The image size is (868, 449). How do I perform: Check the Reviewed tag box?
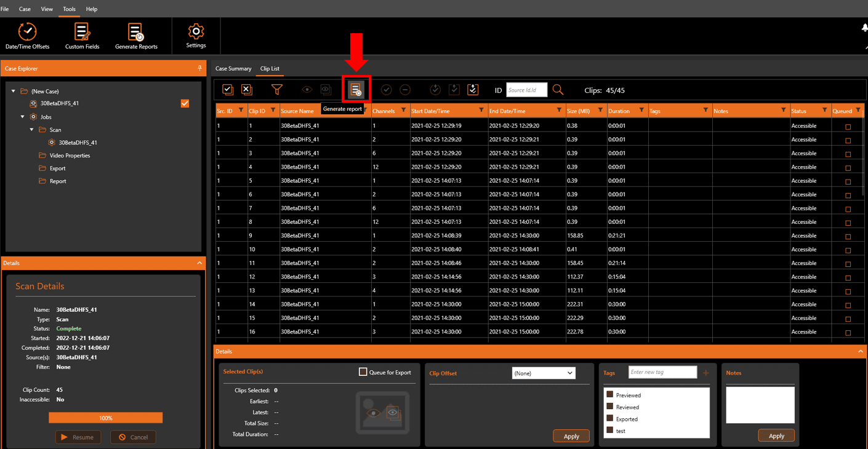pyautogui.click(x=610, y=407)
